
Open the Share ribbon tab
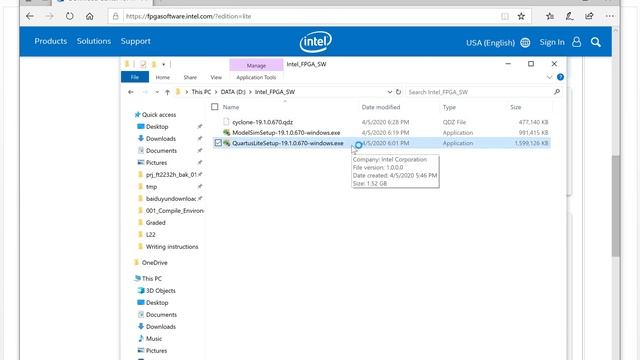pos(190,77)
